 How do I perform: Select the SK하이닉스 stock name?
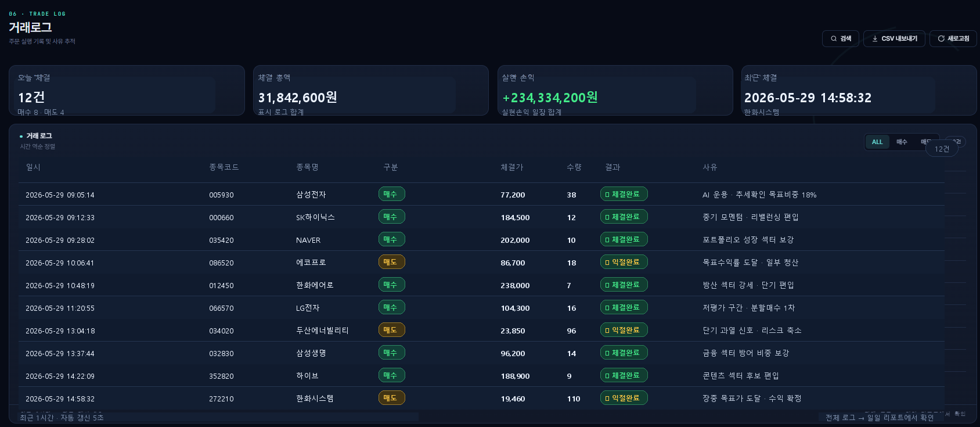click(x=315, y=217)
